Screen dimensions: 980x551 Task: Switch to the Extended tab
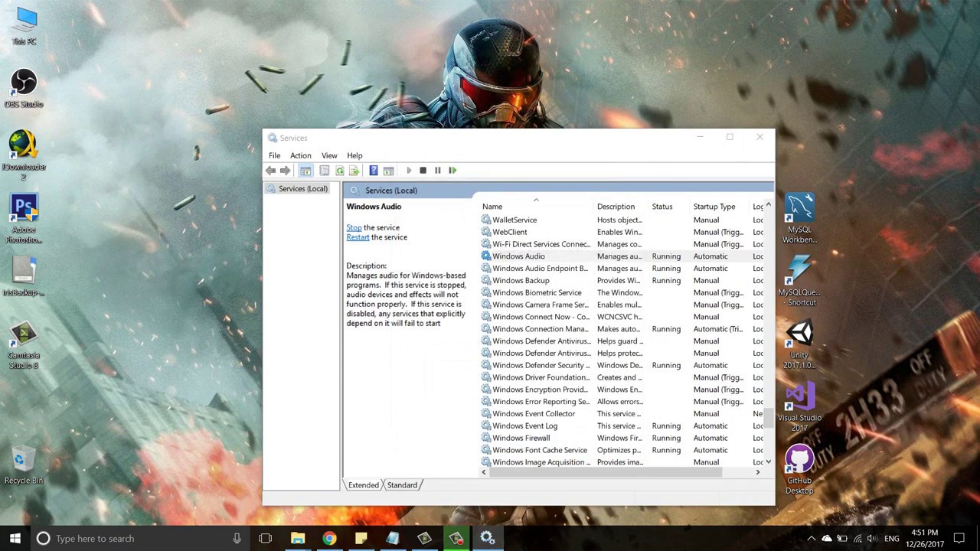(x=363, y=485)
